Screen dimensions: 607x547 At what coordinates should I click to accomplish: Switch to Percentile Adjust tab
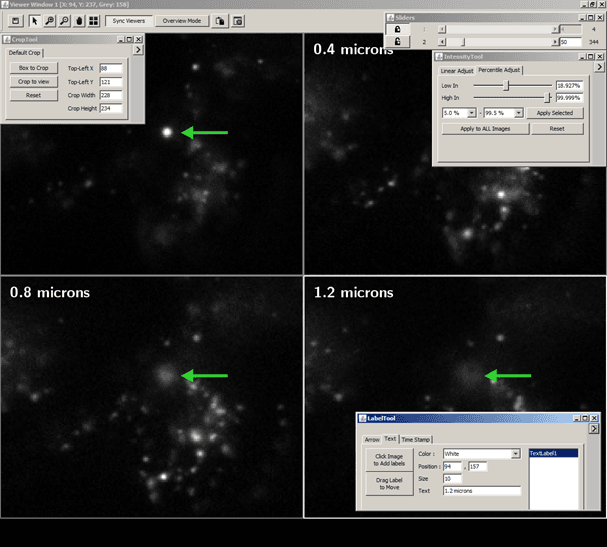[x=499, y=70]
